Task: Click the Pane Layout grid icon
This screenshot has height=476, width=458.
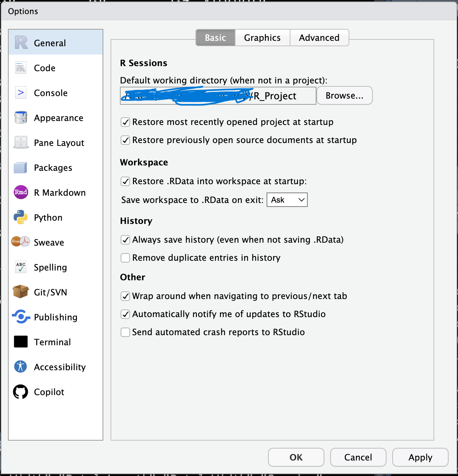Action: (21, 142)
